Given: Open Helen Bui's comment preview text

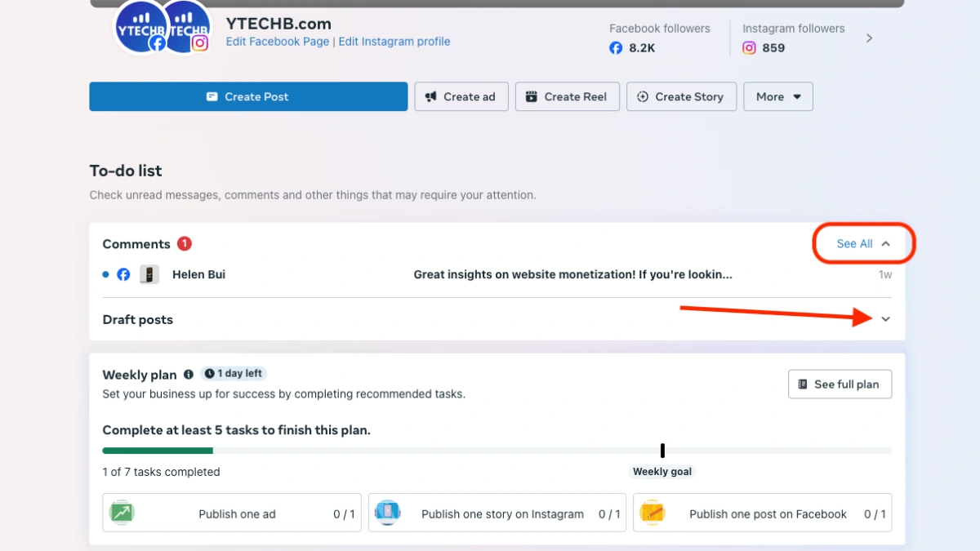Looking at the screenshot, I should click(573, 275).
